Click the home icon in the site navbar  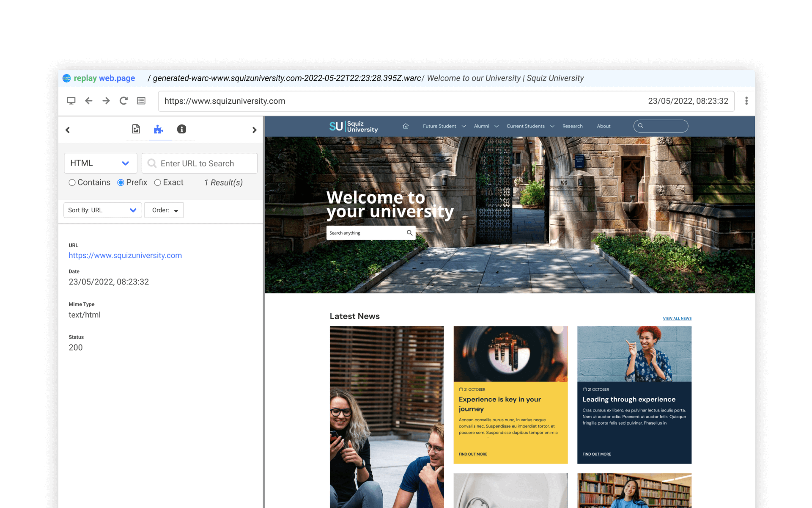pyautogui.click(x=406, y=126)
